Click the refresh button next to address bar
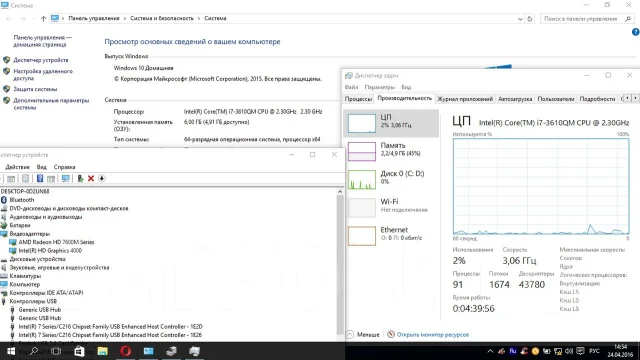This screenshot has height=360, width=640. click(530, 19)
